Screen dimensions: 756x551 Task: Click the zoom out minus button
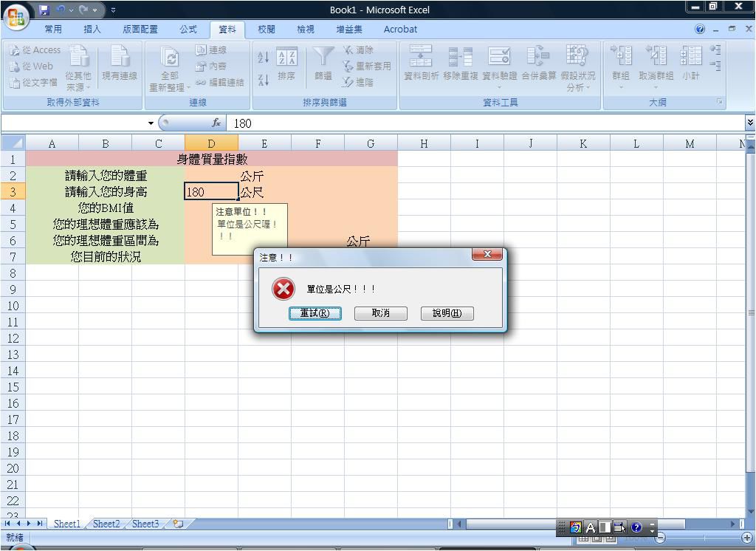(x=660, y=538)
